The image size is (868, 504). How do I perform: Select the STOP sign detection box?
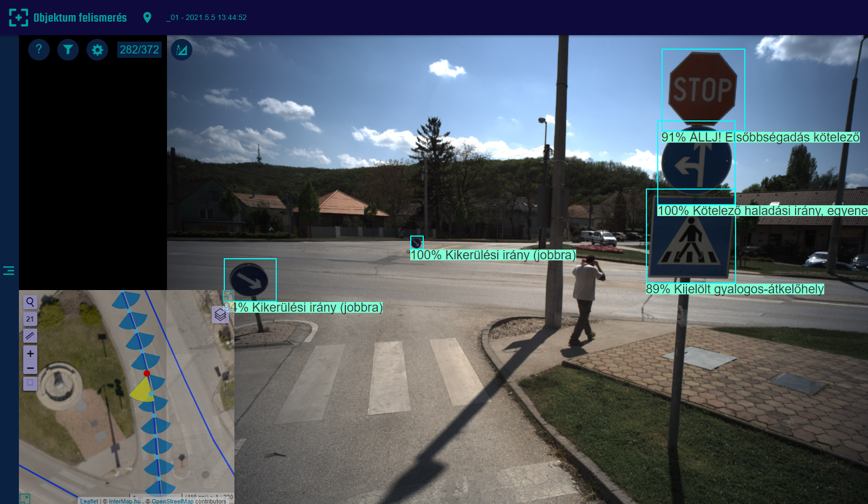(703, 86)
